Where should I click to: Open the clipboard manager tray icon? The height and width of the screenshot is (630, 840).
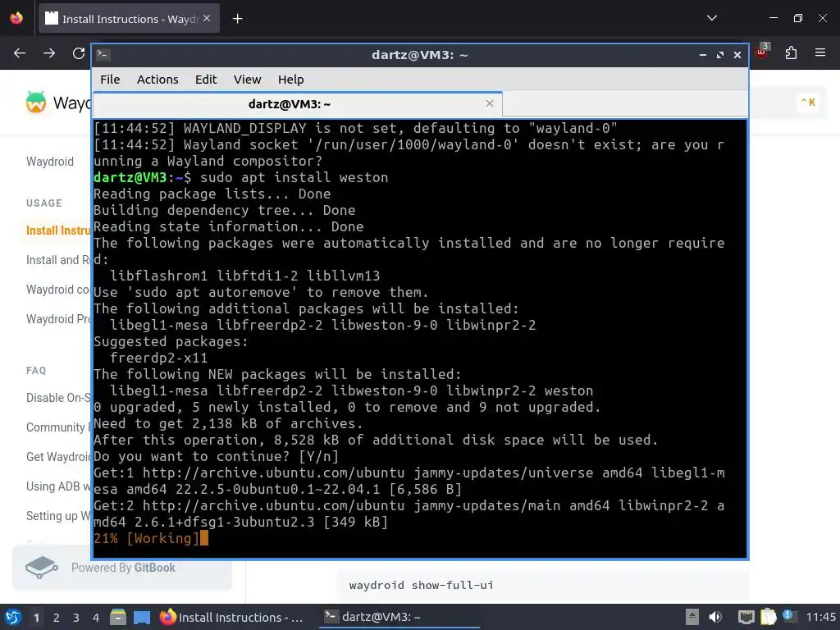(x=768, y=617)
